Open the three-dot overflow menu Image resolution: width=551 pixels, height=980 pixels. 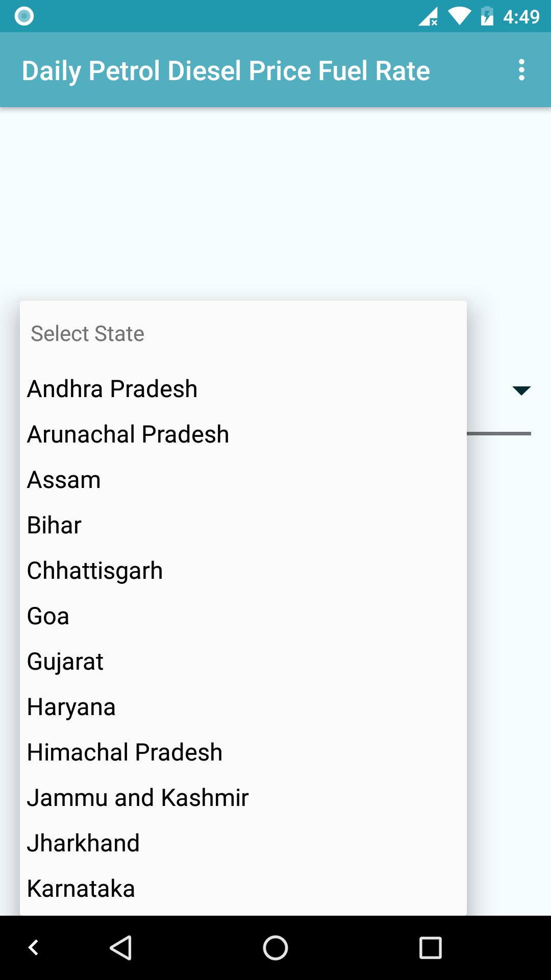click(521, 70)
